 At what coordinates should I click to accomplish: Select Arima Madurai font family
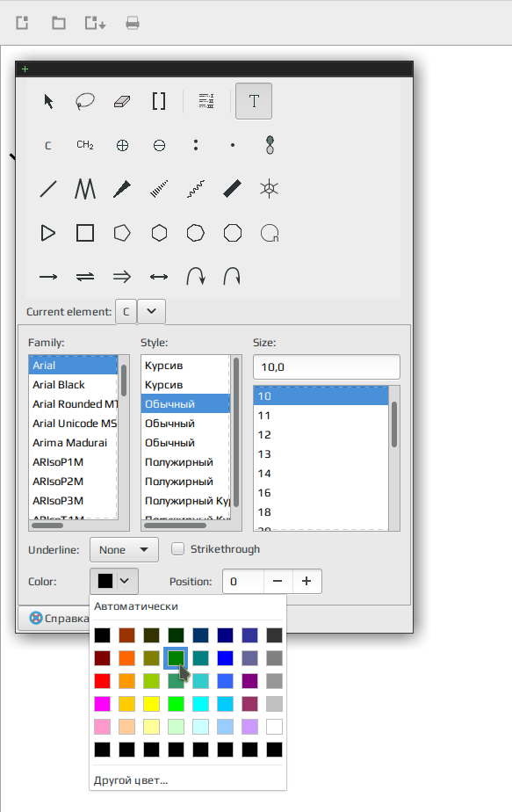[73, 443]
